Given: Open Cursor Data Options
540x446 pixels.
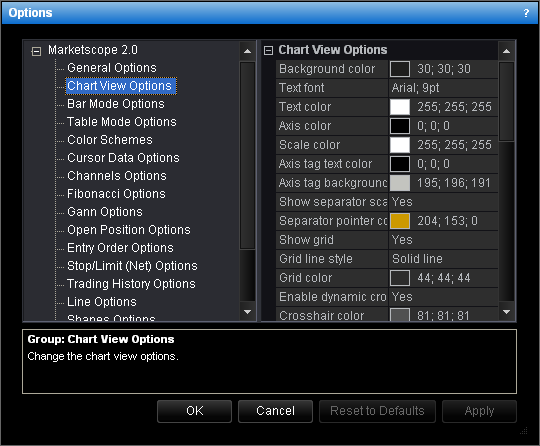Looking at the screenshot, I should (x=123, y=158).
